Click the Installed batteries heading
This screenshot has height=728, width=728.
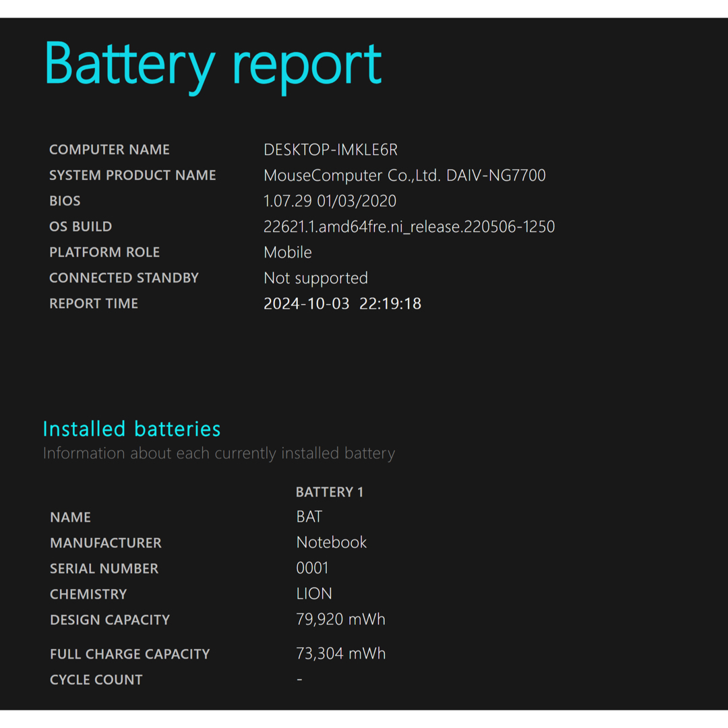(x=131, y=429)
